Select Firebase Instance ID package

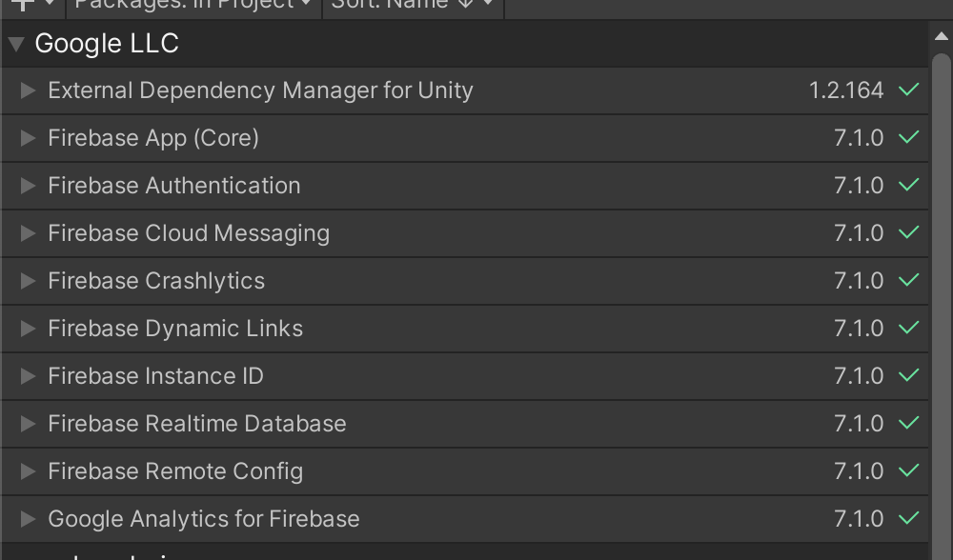[x=464, y=376]
